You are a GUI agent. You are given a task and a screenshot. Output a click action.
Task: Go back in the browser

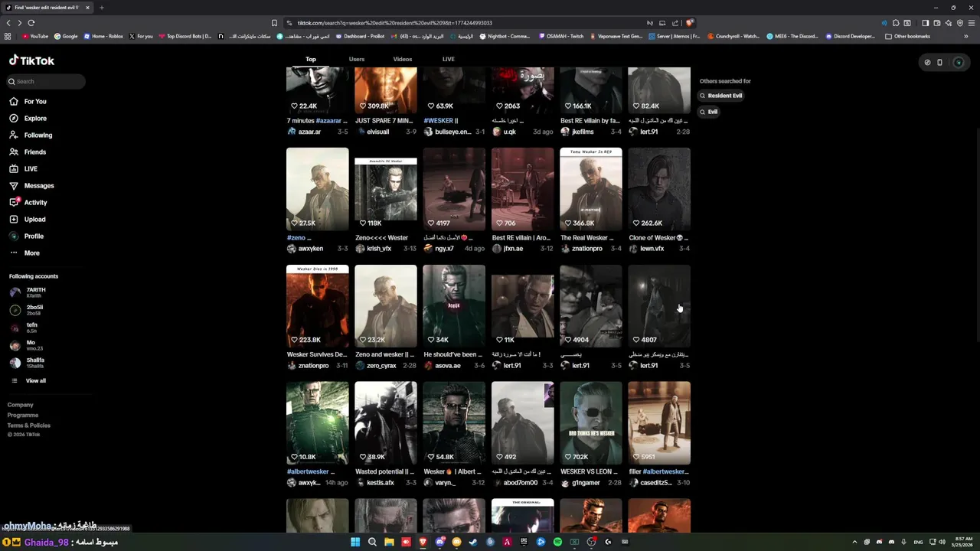(8, 23)
